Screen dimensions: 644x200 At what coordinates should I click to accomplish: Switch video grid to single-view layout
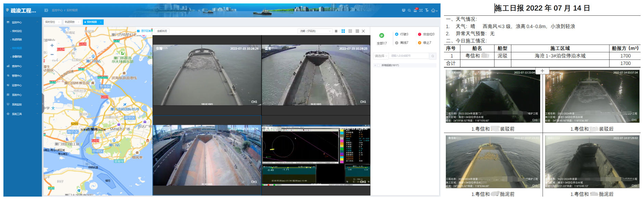click(336, 31)
